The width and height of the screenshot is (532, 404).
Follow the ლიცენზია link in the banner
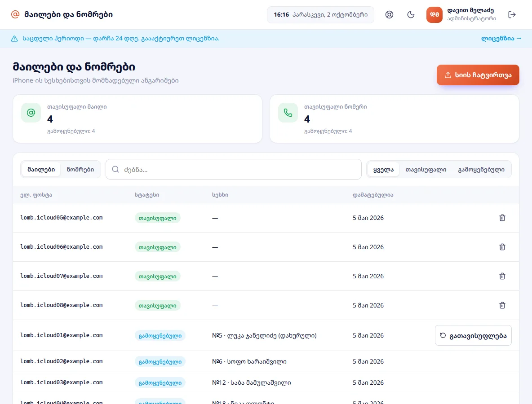click(x=501, y=38)
